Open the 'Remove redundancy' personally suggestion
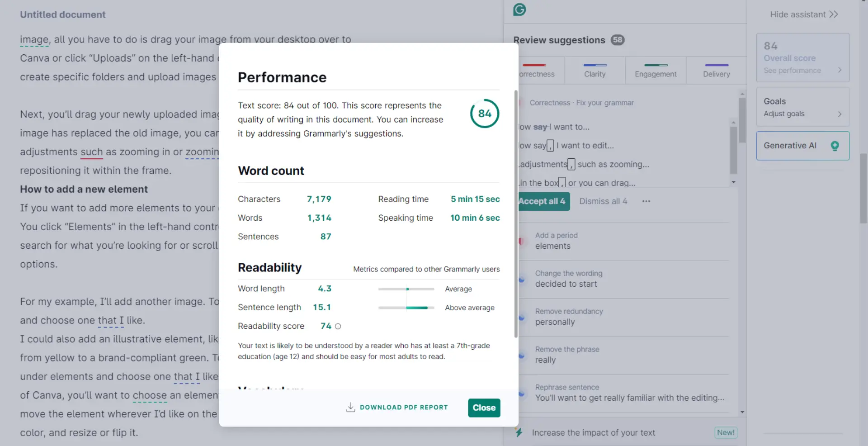Viewport: 868px width, 446px height. click(x=624, y=317)
